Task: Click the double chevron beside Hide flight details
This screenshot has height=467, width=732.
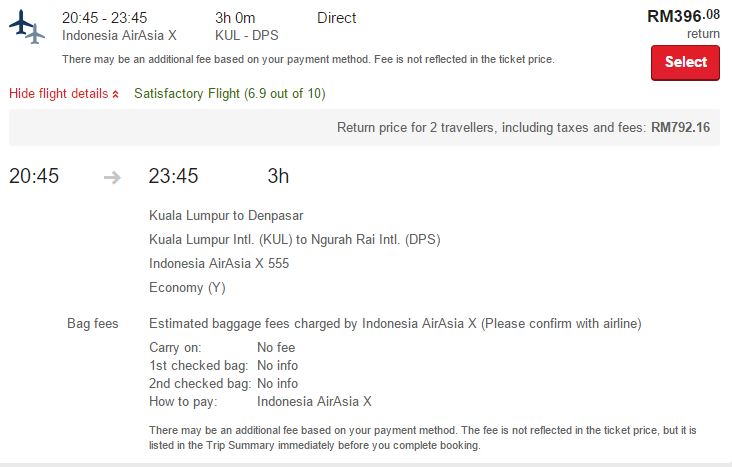Action: 115,94
